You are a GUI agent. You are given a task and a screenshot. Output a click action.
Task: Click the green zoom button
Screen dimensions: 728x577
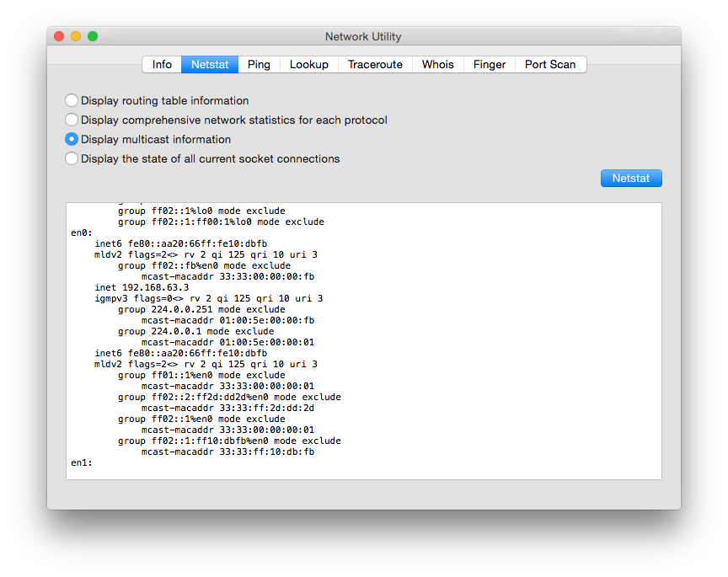point(93,36)
